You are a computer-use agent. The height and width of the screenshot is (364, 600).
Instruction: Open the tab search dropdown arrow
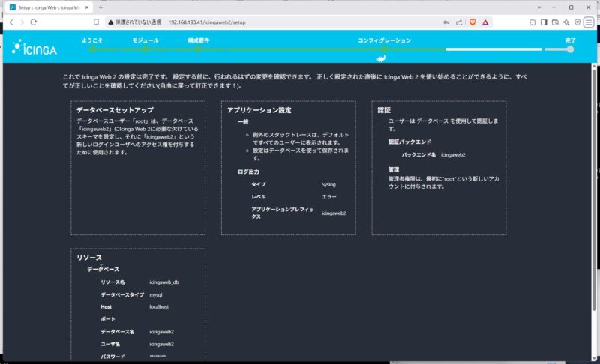[x=538, y=7]
